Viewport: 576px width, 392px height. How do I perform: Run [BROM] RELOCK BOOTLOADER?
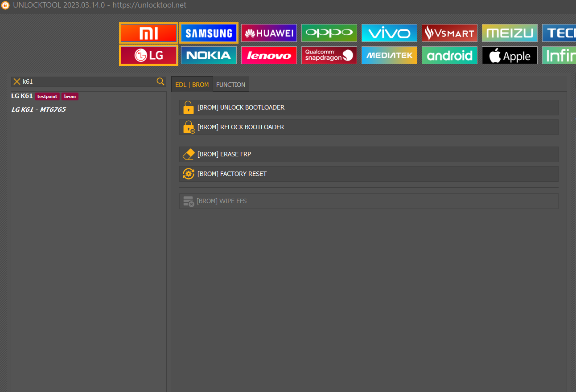369,127
